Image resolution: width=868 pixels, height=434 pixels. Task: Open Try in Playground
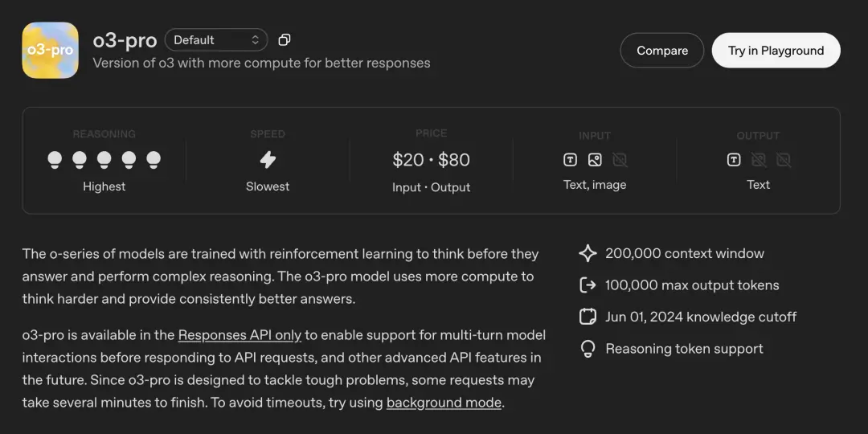(x=776, y=51)
